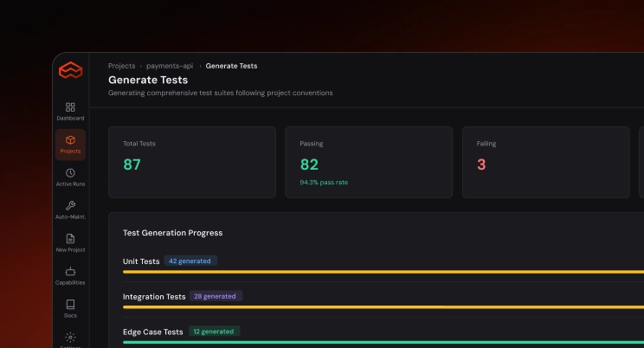Image resolution: width=644 pixels, height=348 pixels.
Task: Click the 'Generating comprehensive test suites' subtitle
Action: click(x=220, y=93)
